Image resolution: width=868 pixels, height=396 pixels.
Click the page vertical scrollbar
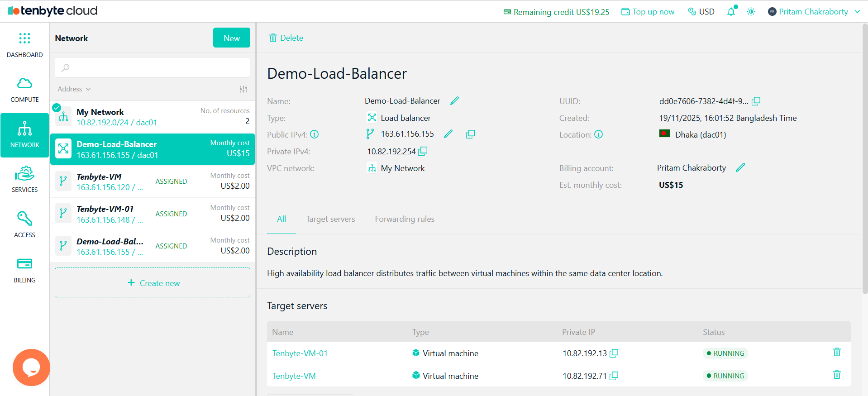pos(865,158)
